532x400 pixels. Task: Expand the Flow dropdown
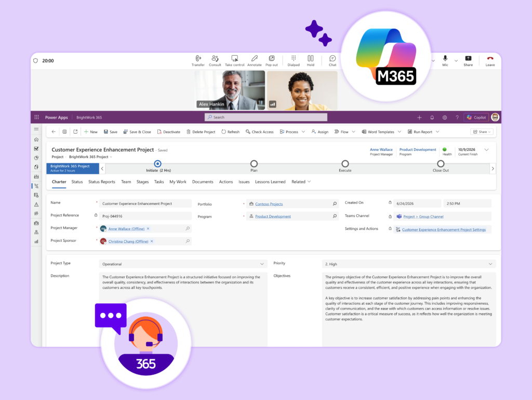point(353,132)
